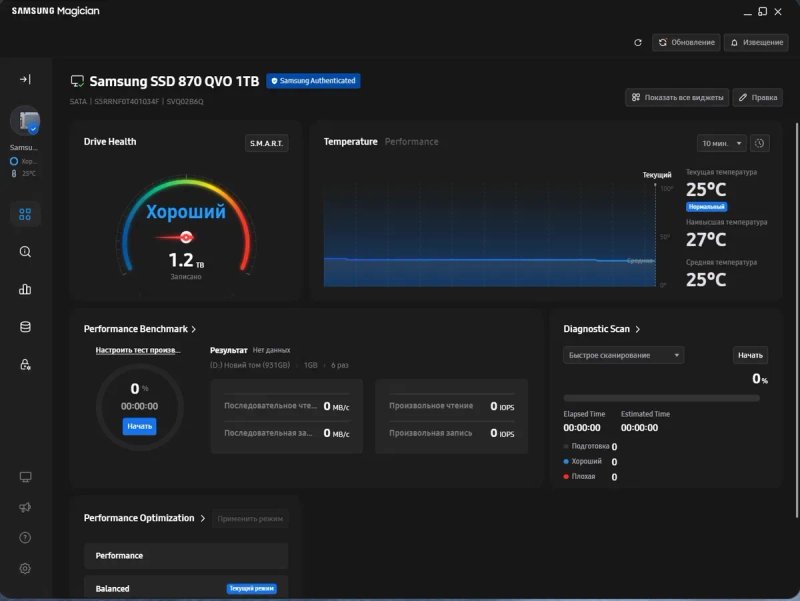Click the monitor icon beside drive title
Image resolution: width=800 pixels, height=601 pixels.
[x=77, y=81]
